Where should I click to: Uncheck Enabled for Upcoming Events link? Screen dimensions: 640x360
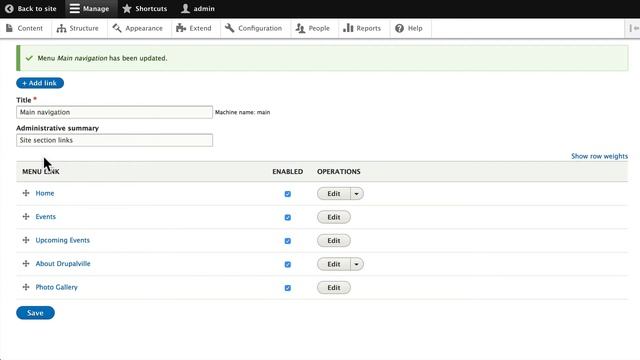288,241
